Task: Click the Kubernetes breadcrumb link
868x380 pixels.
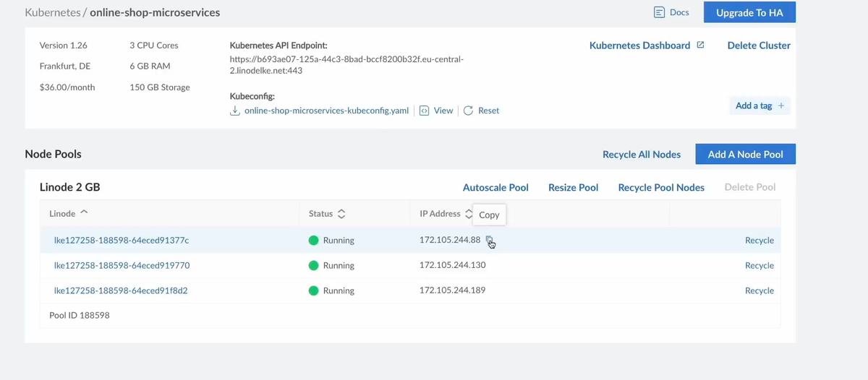Action: [x=52, y=12]
